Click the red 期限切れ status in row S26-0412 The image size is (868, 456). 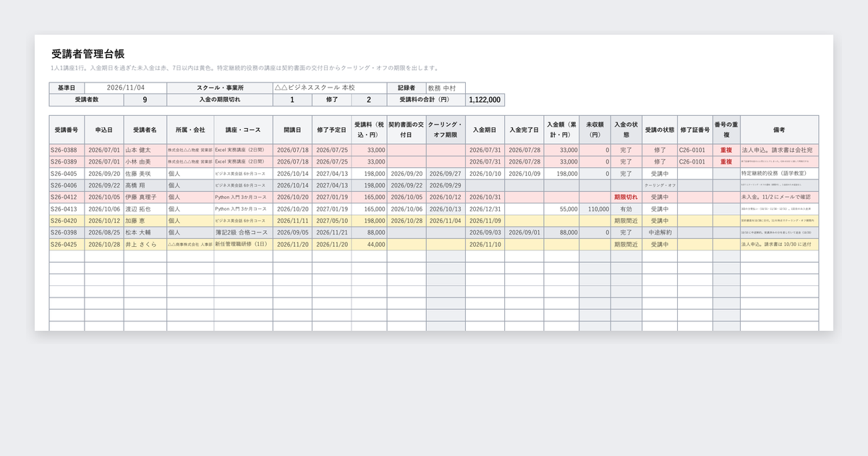click(x=626, y=197)
